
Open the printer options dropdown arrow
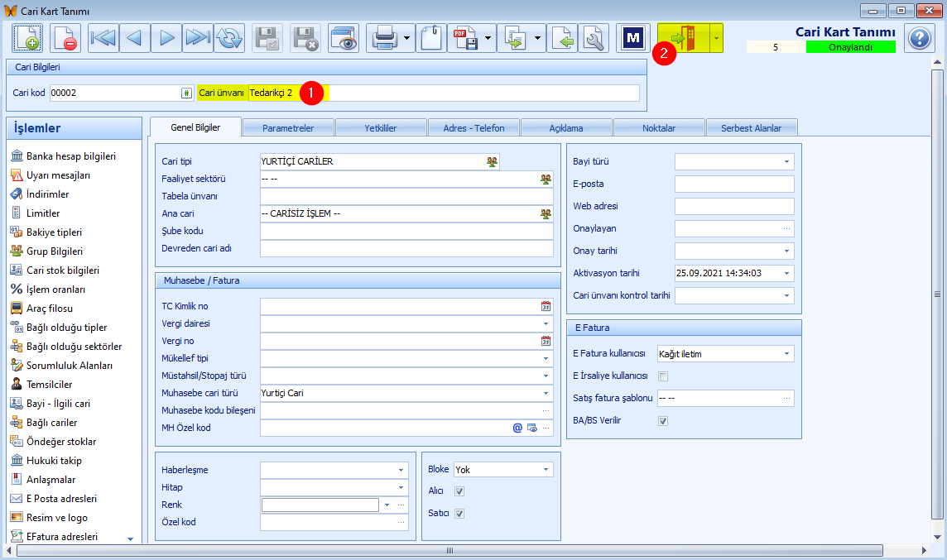click(x=407, y=38)
